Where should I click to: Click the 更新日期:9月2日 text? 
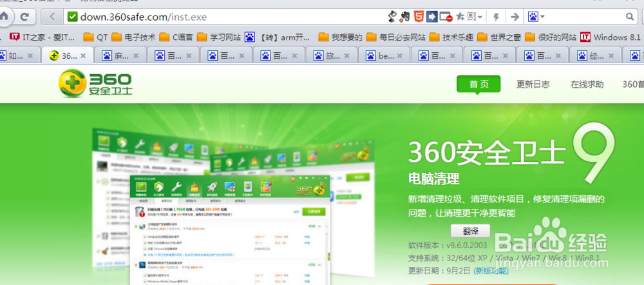coord(439,271)
